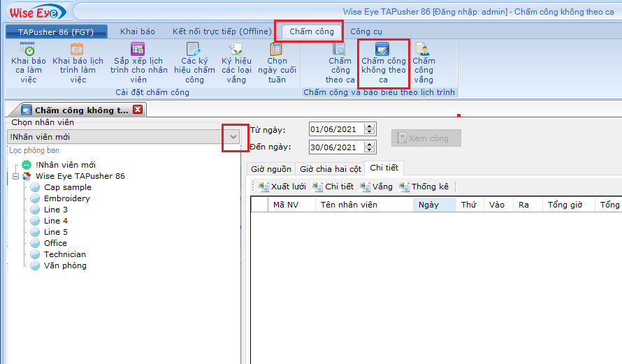Switch to the Khai báo ribbon tab

tap(137, 31)
